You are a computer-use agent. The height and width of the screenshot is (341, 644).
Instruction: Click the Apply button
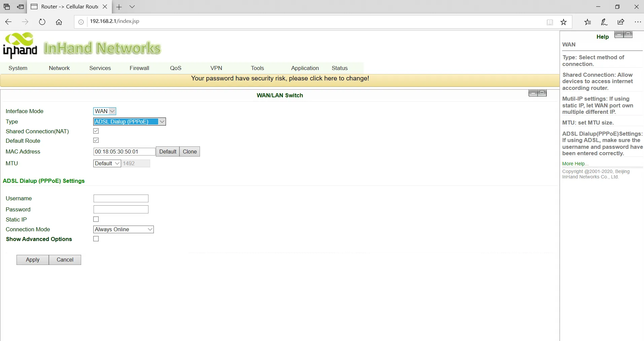point(33,260)
